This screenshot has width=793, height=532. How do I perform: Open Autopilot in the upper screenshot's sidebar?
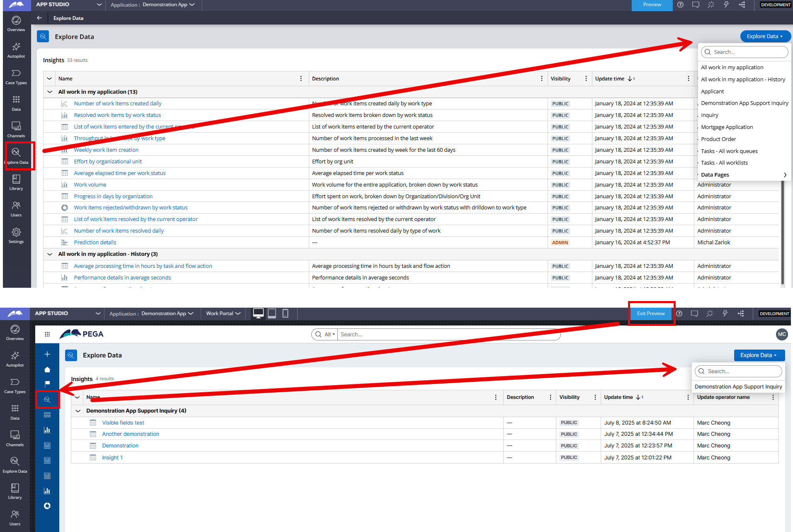click(16, 50)
